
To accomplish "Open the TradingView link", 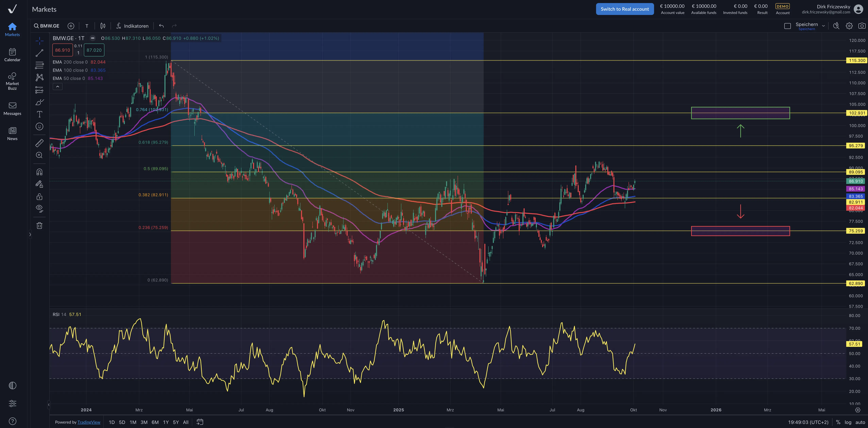I will click(89, 422).
